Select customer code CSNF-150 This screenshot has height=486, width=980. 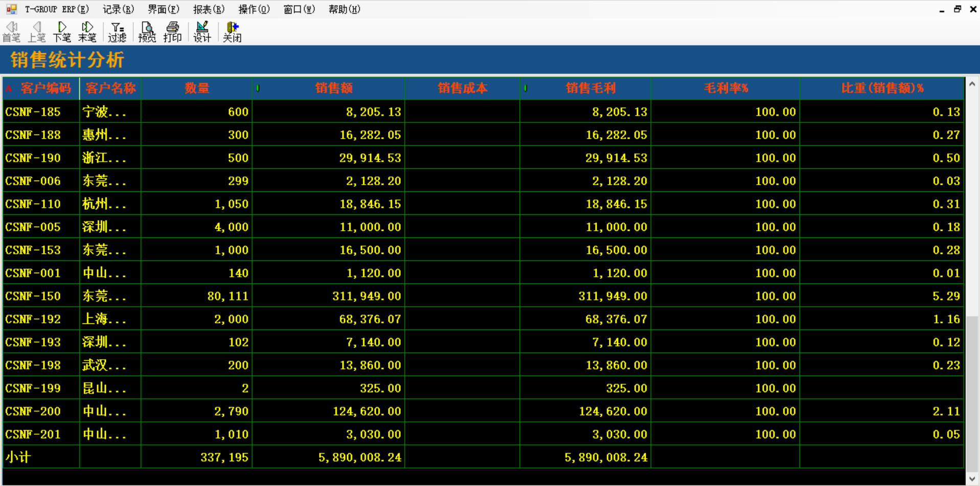click(33, 296)
